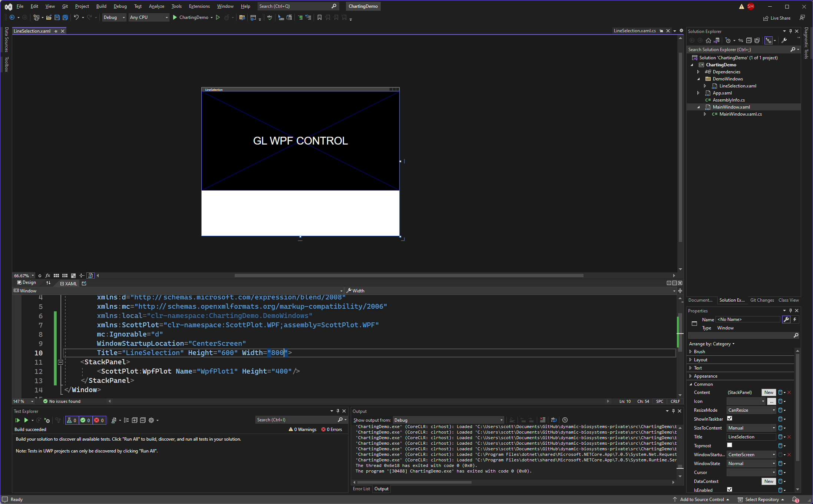Open the Analyze menu
Screen dimensions: 813x504
156,6
